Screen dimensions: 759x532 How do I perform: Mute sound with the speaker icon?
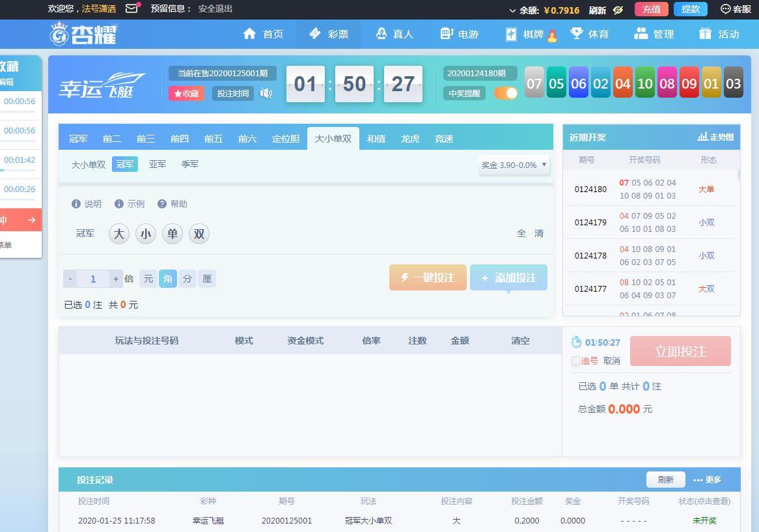266,93
